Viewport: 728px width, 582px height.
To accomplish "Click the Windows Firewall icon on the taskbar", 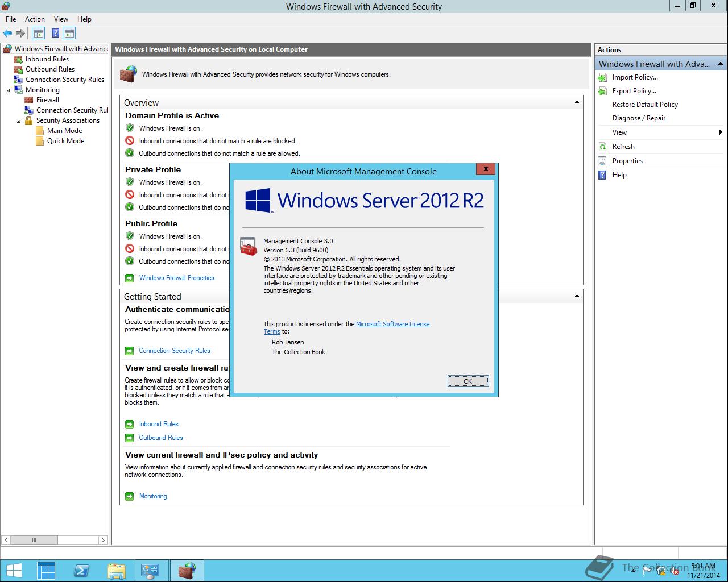I will coord(187,570).
